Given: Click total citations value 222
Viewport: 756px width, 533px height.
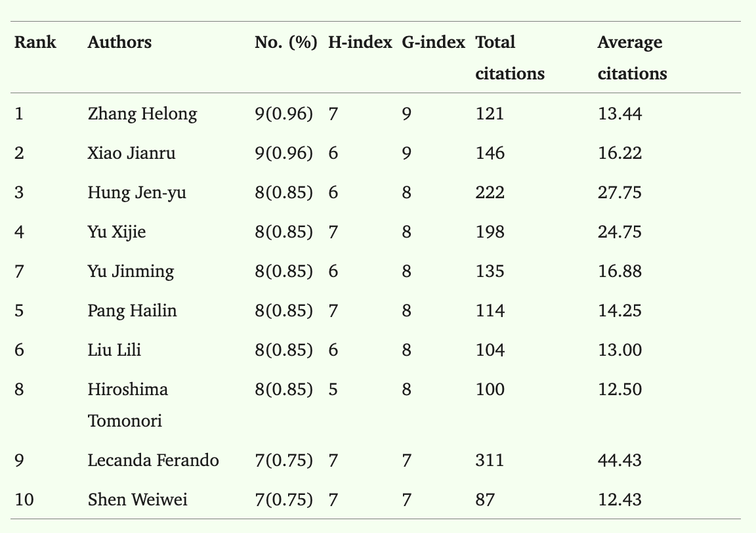Looking at the screenshot, I should (x=490, y=192).
